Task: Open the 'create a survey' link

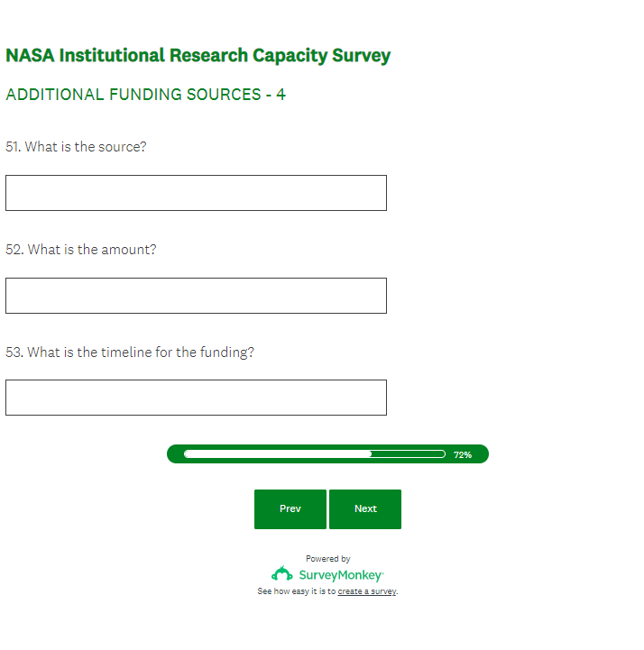Action: coord(367,591)
